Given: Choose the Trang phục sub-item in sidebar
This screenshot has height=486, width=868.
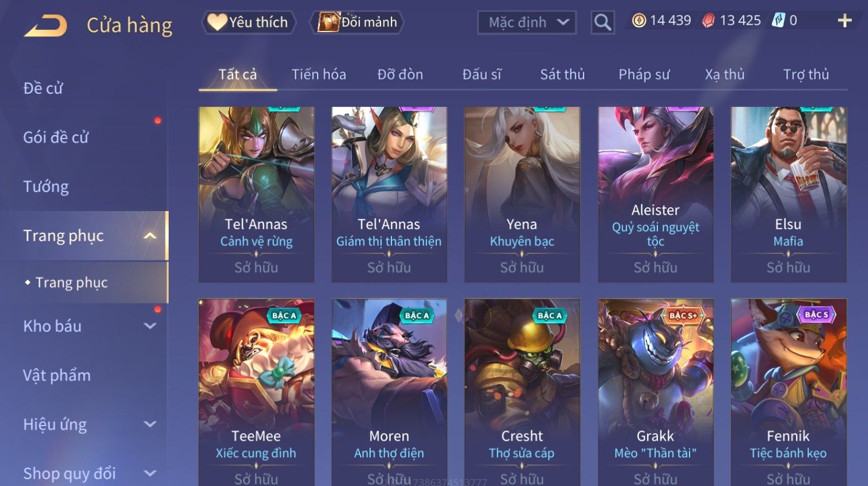Looking at the screenshot, I should [x=72, y=282].
